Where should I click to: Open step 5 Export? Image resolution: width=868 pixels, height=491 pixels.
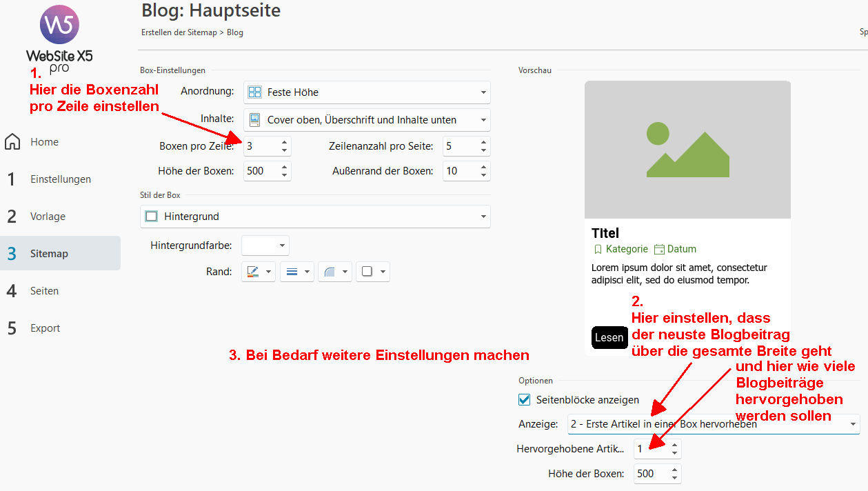45,328
